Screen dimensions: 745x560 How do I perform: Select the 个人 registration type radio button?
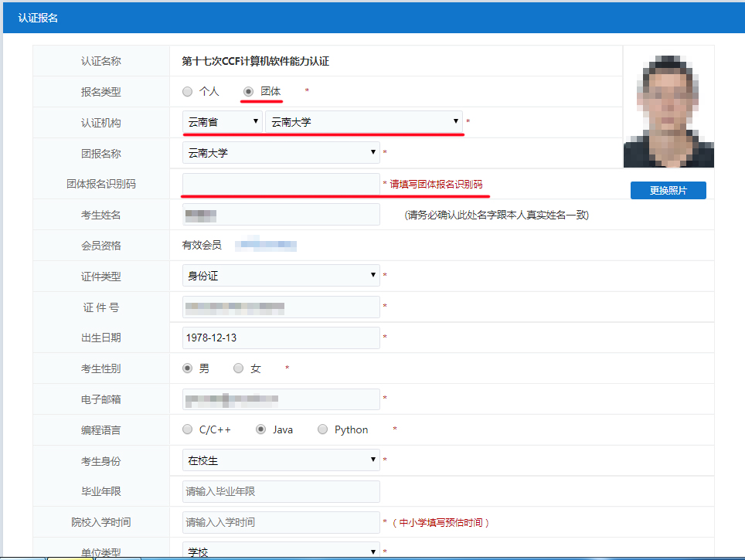pos(188,91)
